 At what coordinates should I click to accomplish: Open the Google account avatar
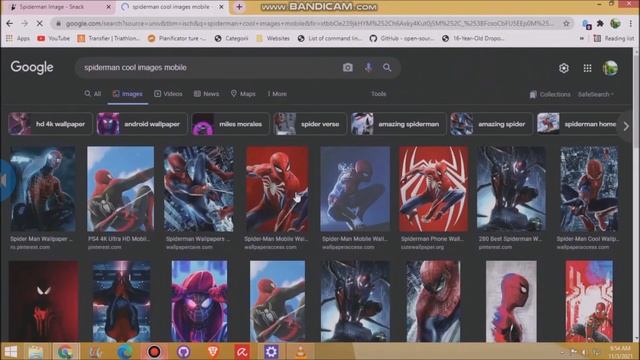(x=611, y=68)
